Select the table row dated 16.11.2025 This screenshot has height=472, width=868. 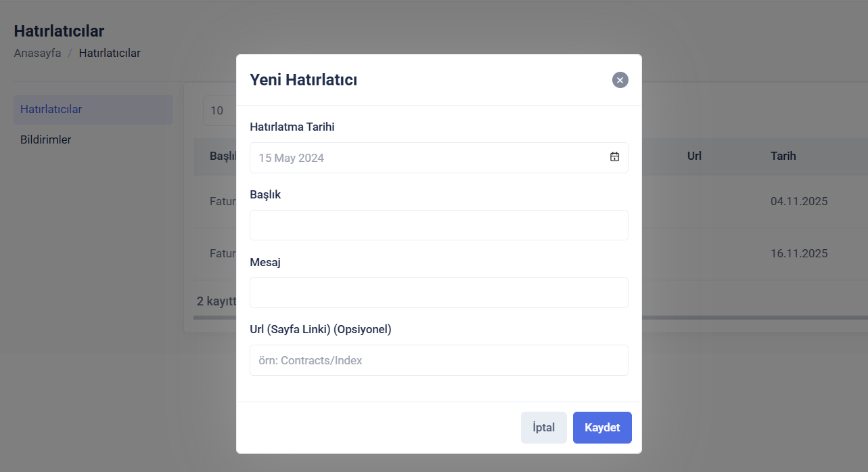coord(798,254)
